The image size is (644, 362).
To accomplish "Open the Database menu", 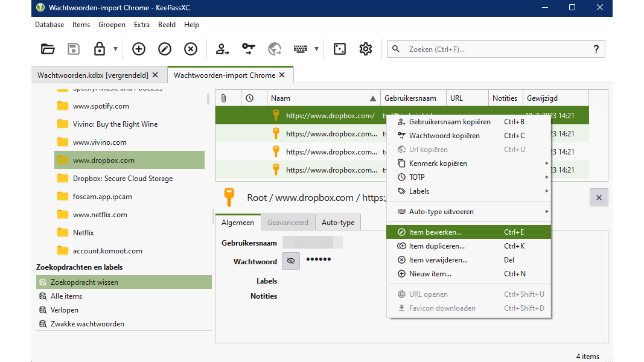I will pos(49,25).
